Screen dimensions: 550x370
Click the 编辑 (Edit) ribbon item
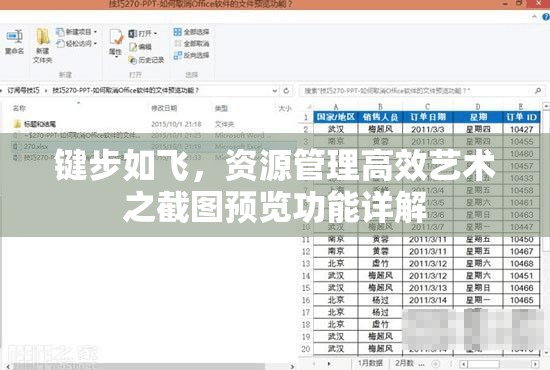click(140, 47)
